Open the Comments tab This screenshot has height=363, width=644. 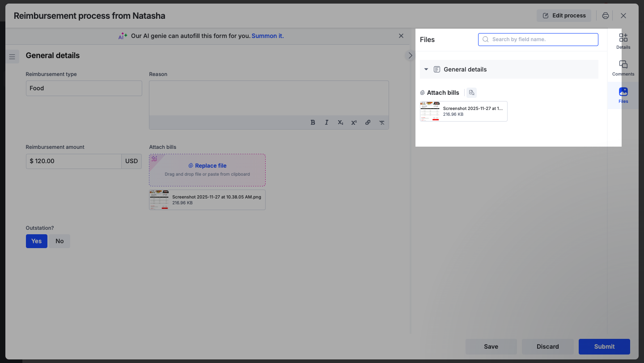623,68
